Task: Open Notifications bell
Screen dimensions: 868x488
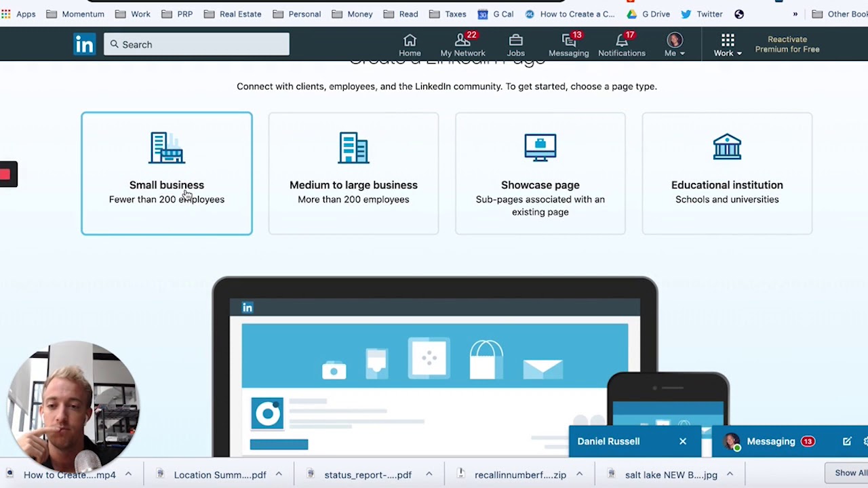Action: coord(622,45)
